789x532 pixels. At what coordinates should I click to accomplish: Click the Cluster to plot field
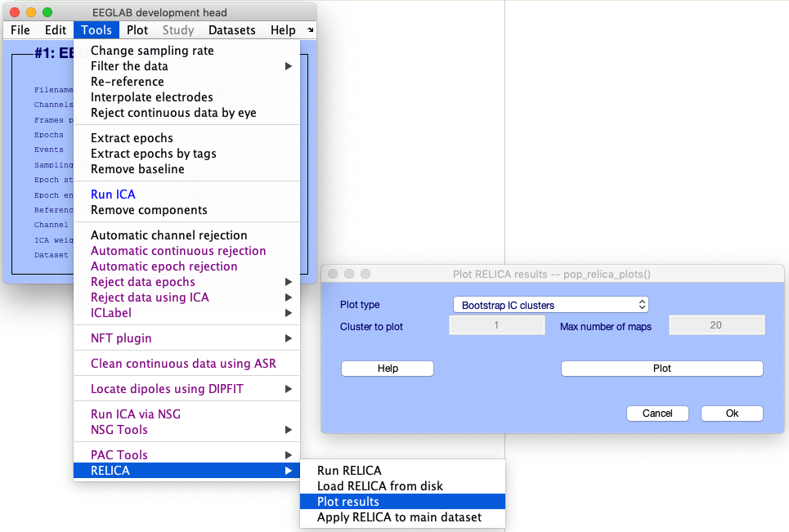click(497, 325)
